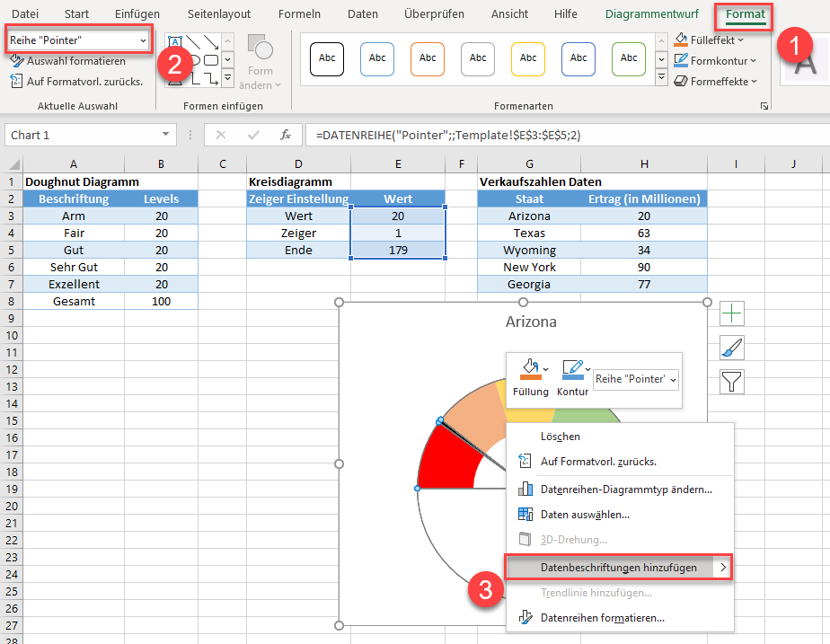This screenshot has height=644, width=830.
Task: Click Auf Formatvorl. zurücks. in the ribbon
Action: click(x=77, y=82)
